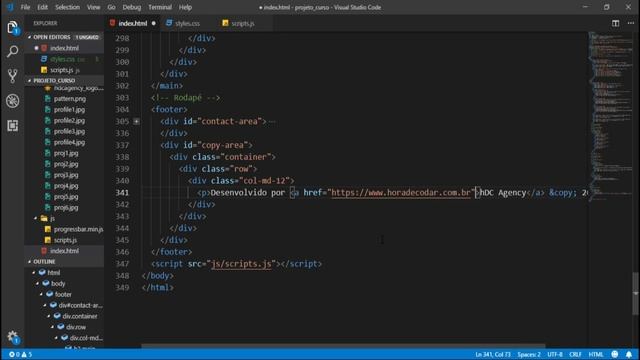Viewport: 640px width, 360px height.
Task: Switch to the styles.css tab
Action: pyautogui.click(x=187, y=23)
